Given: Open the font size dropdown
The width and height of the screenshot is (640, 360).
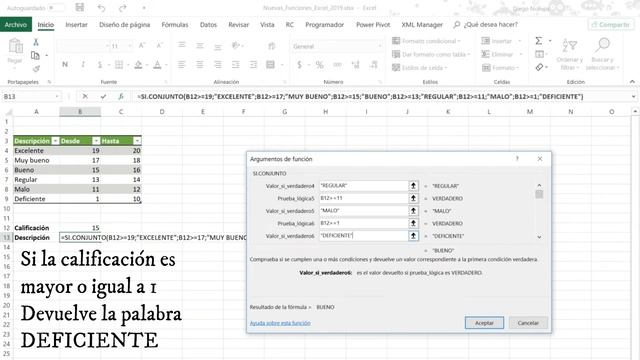Looking at the screenshot, I should [130, 46].
